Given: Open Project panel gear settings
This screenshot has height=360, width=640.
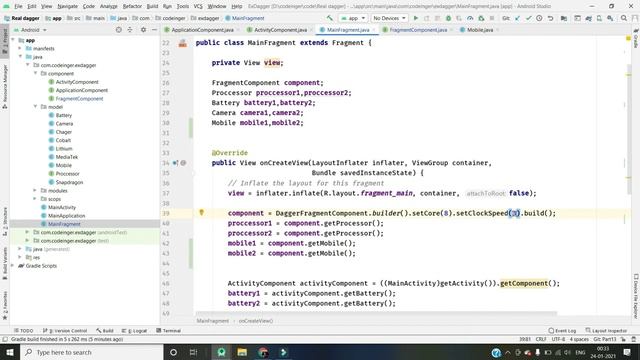Looking at the screenshot, I should click(143, 30).
